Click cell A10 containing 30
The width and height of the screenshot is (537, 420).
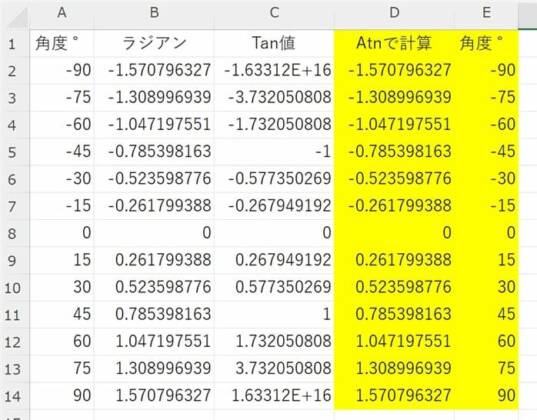(x=62, y=287)
